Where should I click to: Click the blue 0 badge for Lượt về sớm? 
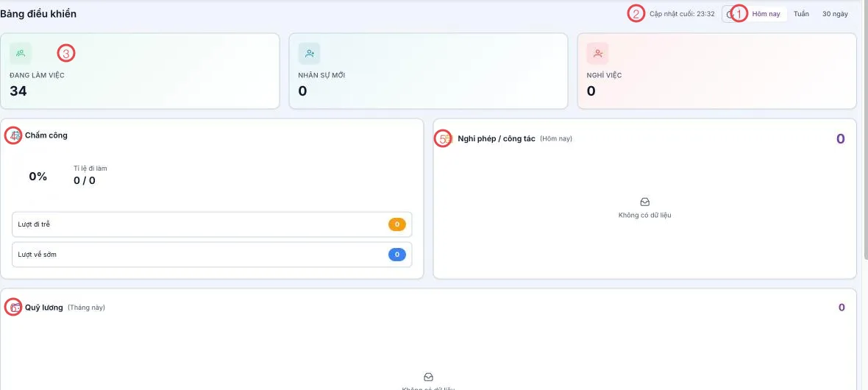[397, 255]
